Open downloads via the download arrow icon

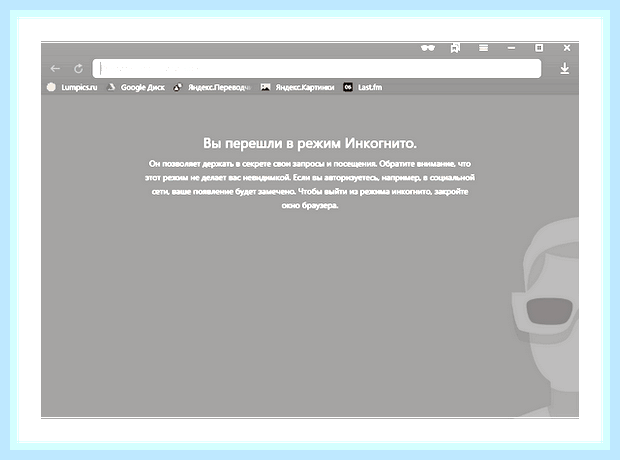[x=565, y=68]
